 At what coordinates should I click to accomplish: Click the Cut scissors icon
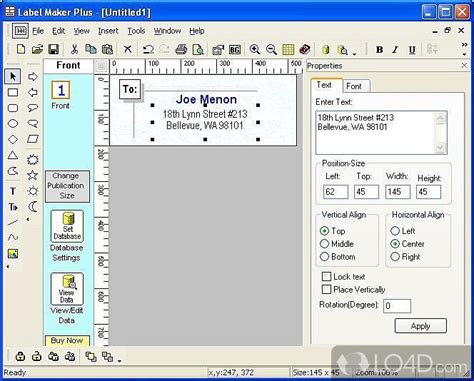[x=74, y=49]
